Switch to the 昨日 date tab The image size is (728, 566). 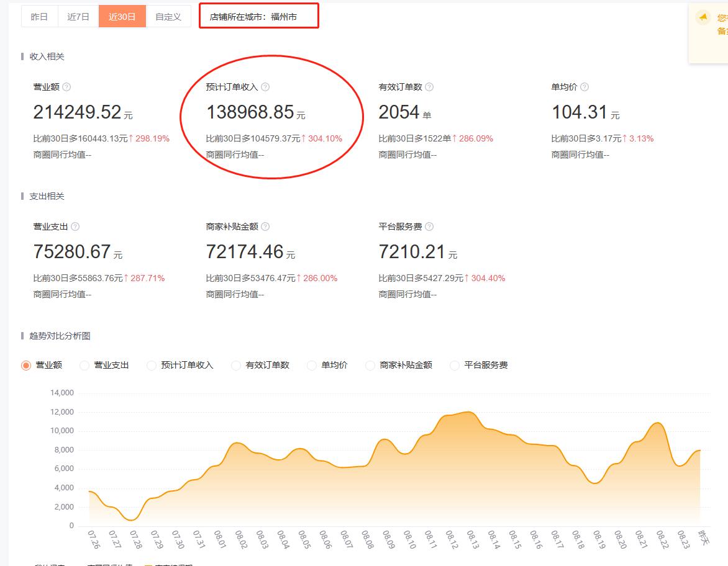click(x=39, y=17)
